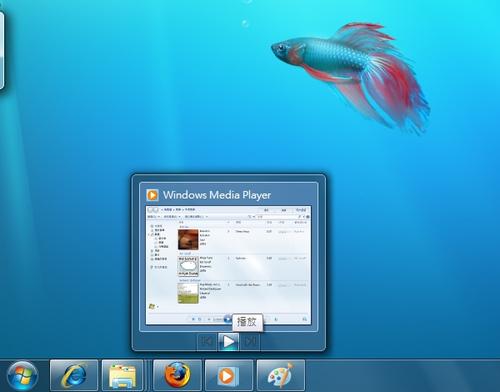Launch Internet Explorer from the taskbar

tap(74, 376)
